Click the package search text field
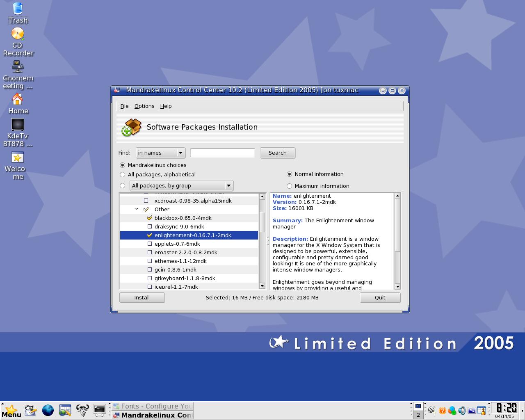 point(223,153)
